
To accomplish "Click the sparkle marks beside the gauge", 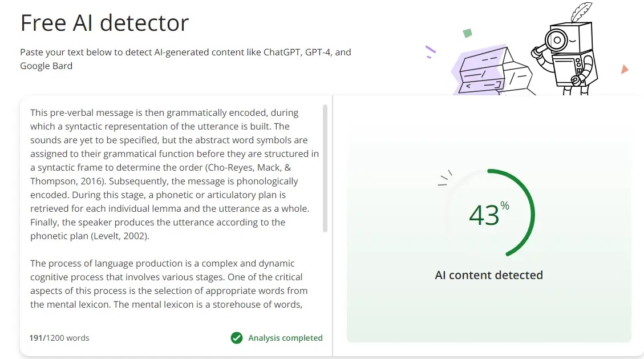I will (445, 178).
